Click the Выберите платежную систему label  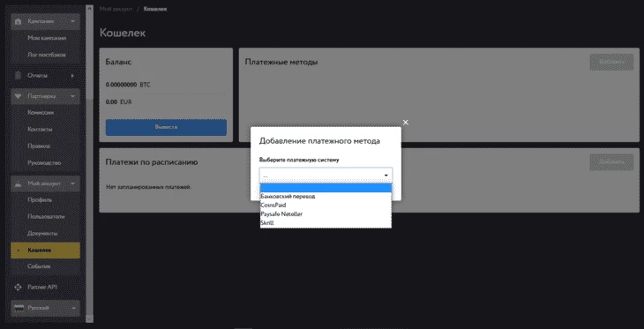[299, 160]
